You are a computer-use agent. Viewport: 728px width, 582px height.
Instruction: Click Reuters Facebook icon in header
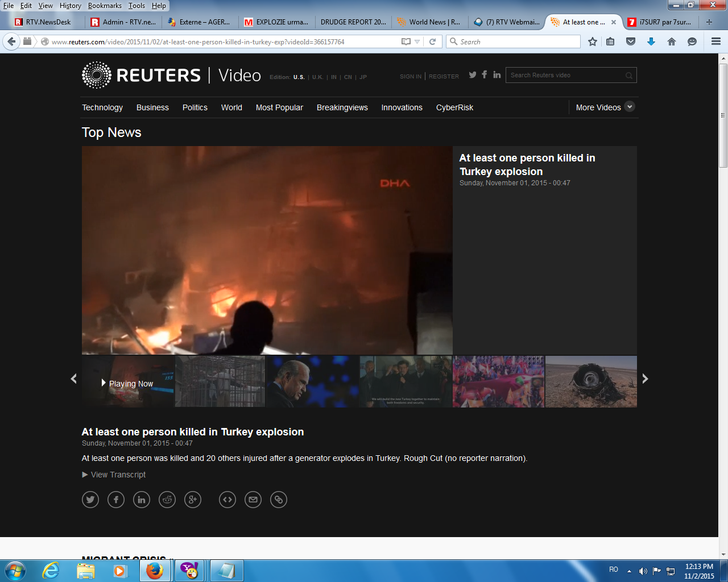(485, 74)
